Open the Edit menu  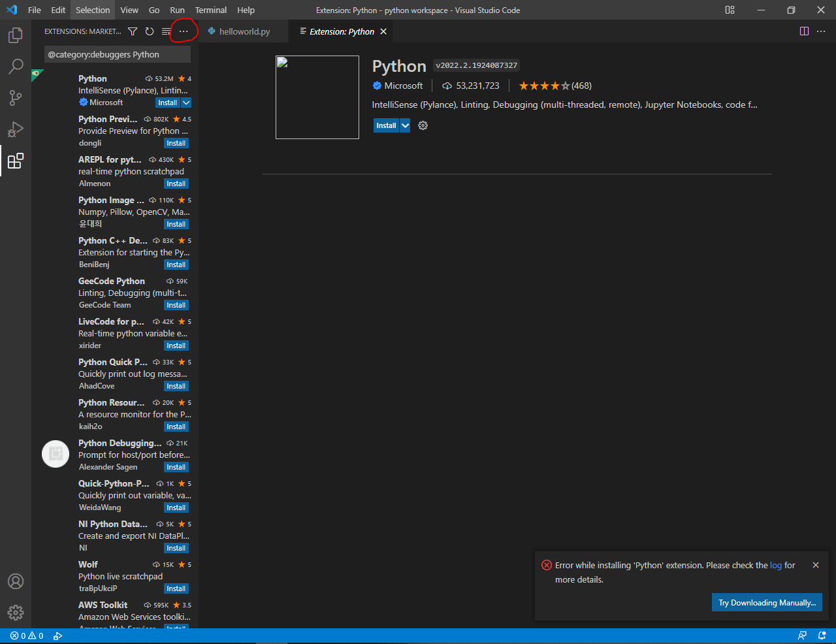[58, 10]
